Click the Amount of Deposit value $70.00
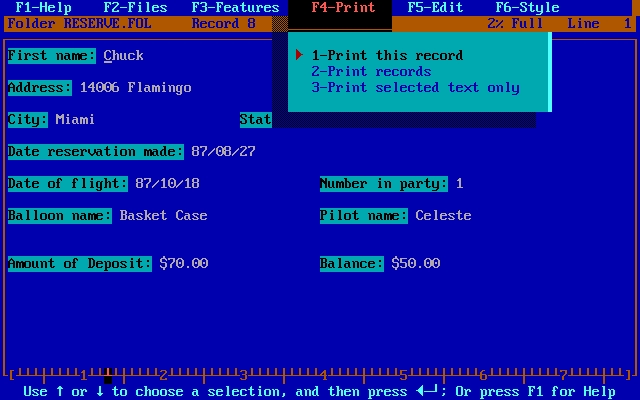 [183, 264]
